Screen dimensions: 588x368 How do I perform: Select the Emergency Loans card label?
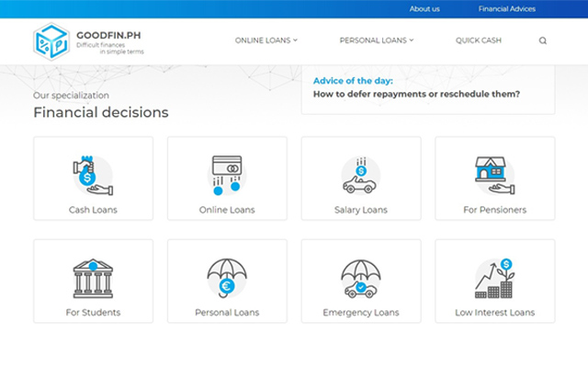point(361,313)
